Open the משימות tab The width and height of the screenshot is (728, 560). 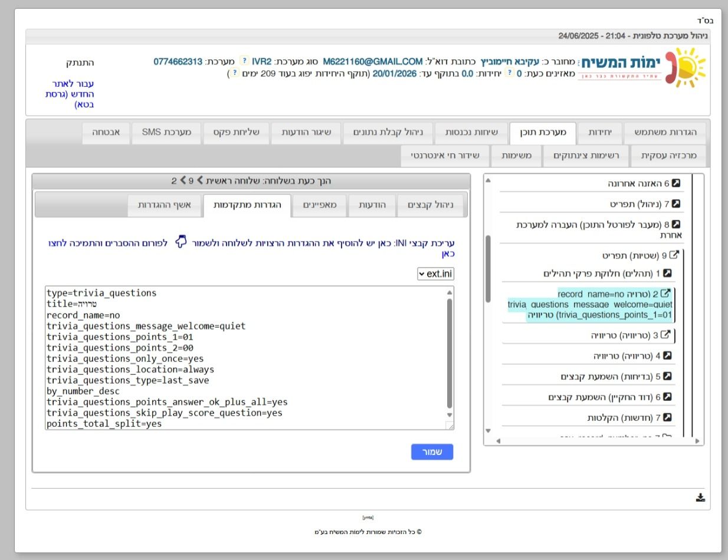[517, 156]
